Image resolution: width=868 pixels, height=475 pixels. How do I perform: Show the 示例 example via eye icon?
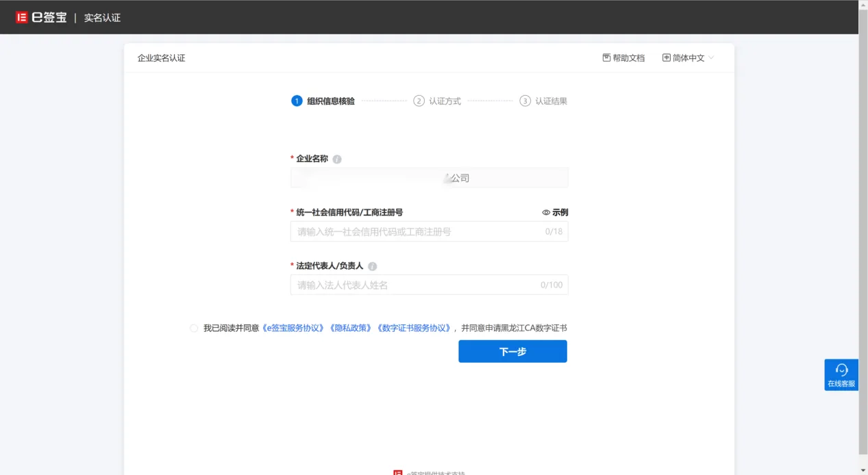pos(546,213)
